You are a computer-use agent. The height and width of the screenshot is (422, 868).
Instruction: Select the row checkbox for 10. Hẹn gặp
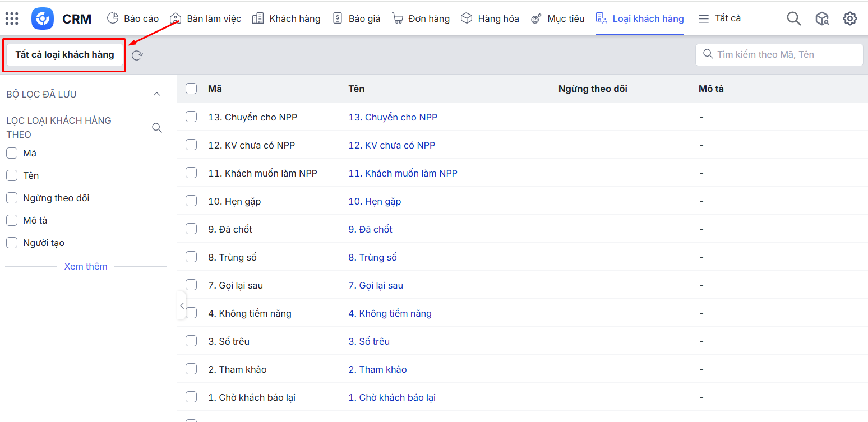191,201
